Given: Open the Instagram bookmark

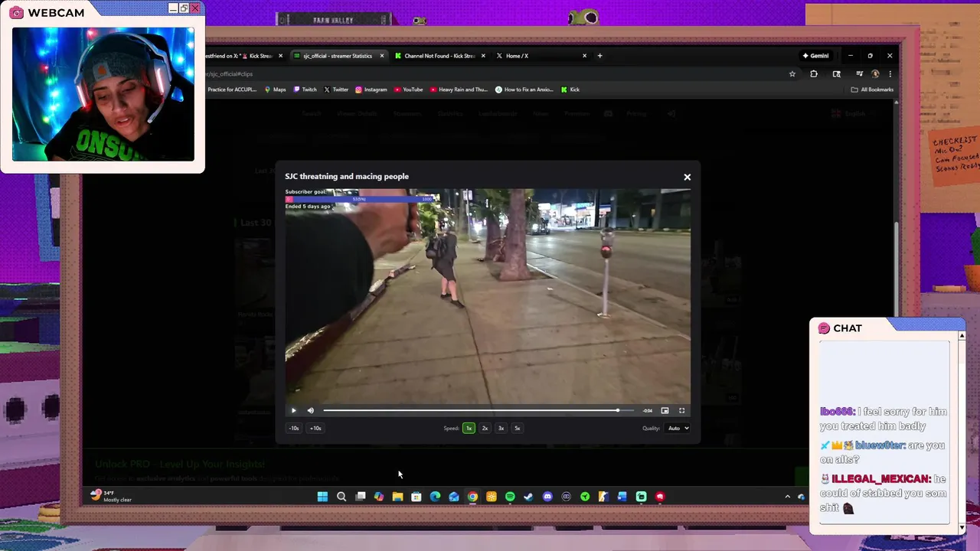Looking at the screenshot, I should [x=371, y=90].
